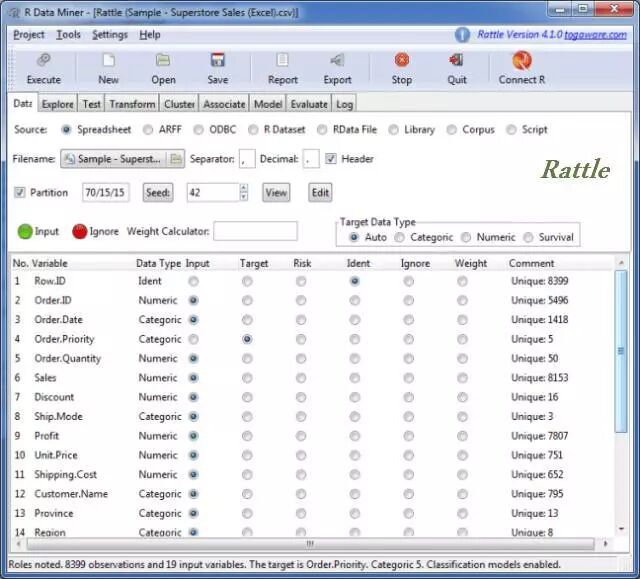Set Target Data Type to Survival

[x=528, y=237]
